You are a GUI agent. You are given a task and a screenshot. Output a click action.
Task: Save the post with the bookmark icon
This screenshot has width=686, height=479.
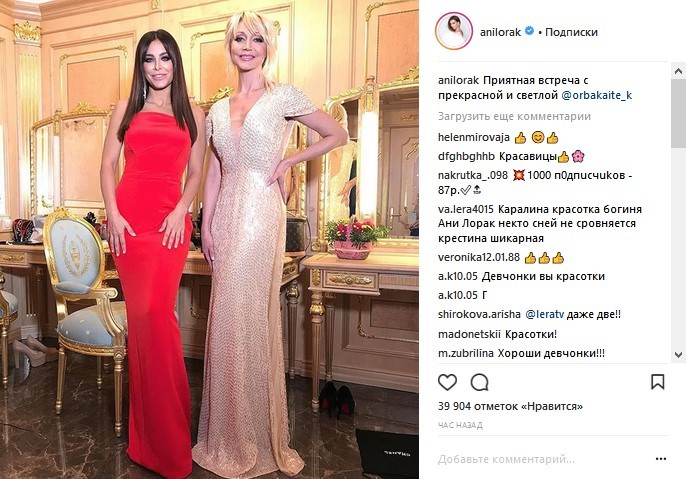[x=658, y=382]
